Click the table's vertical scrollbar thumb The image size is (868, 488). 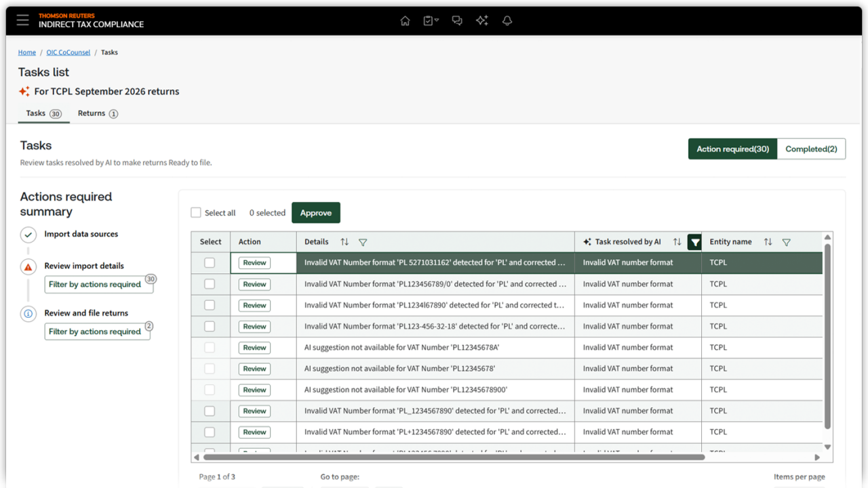pyautogui.click(x=827, y=336)
